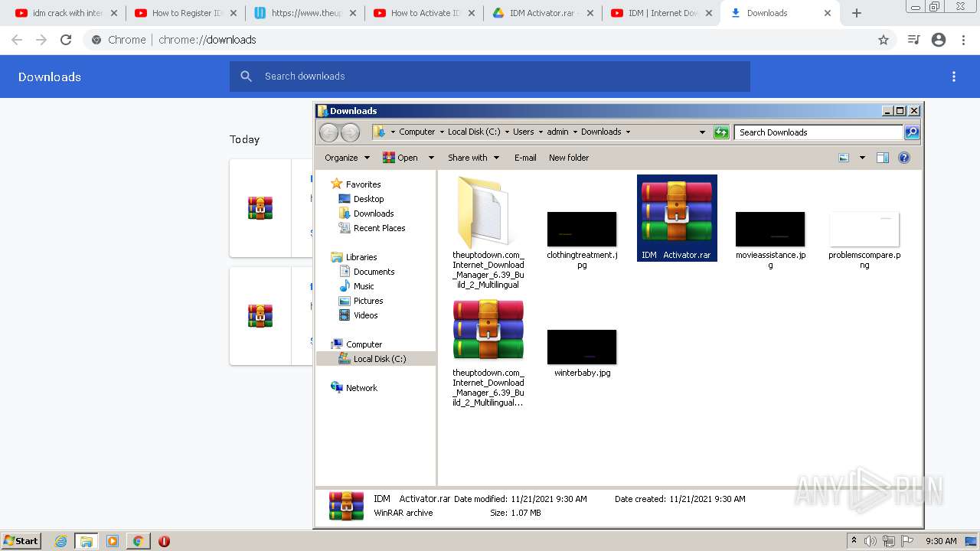Open the Organize menu
This screenshot has width=980, height=551.
click(x=347, y=158)
